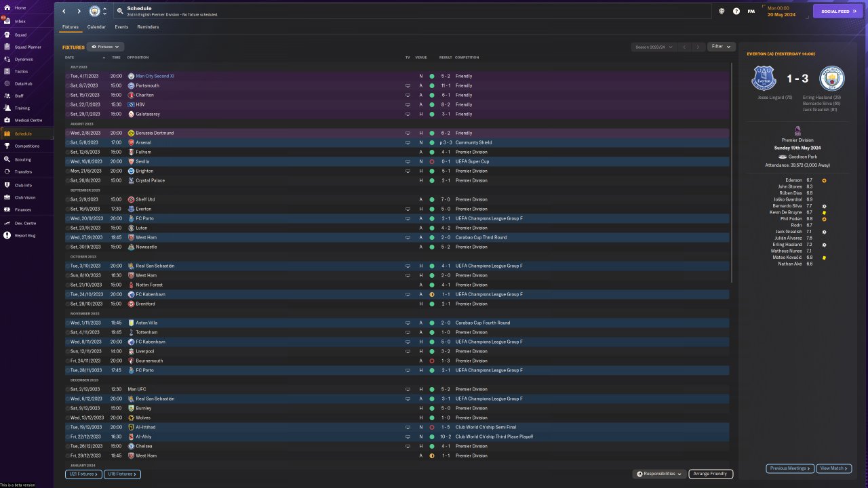Click Kevin De Bruyne in the ratings list
Screen dimensions: 868x488
[x=787, y=212]
